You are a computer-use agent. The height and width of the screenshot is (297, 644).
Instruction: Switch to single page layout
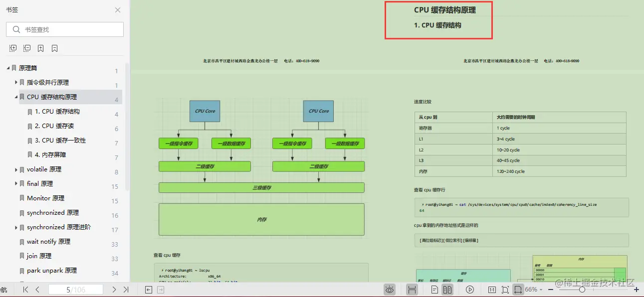click(x=435, y=290)
